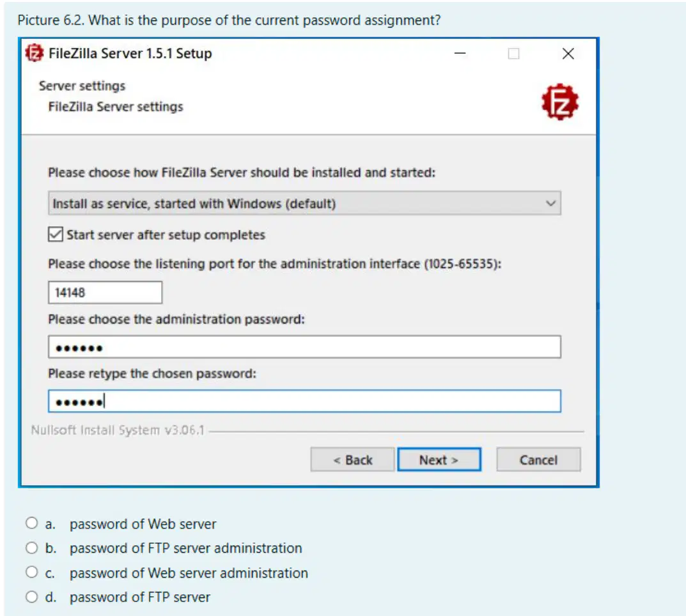Image resolution: width=686 pixels, height=616 pixels.
Task: Click the Nullsoft Install System label
Action: (x=117, y=430)
